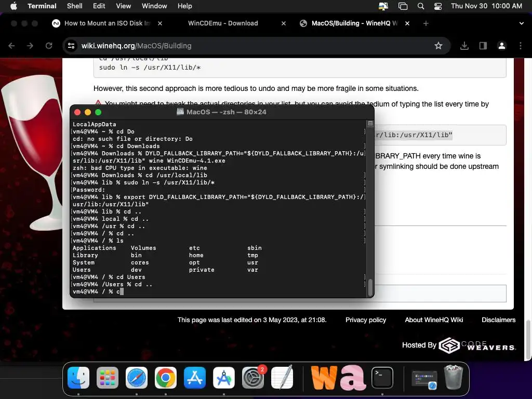Open the Chrome profile icon
Screen dimensions: 532x399
501,46
